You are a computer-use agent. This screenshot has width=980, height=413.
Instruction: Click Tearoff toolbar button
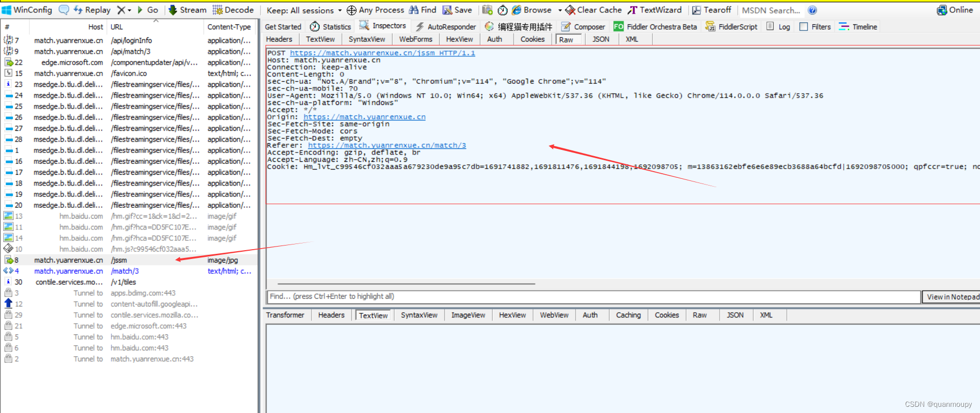[x=712, y=10]
